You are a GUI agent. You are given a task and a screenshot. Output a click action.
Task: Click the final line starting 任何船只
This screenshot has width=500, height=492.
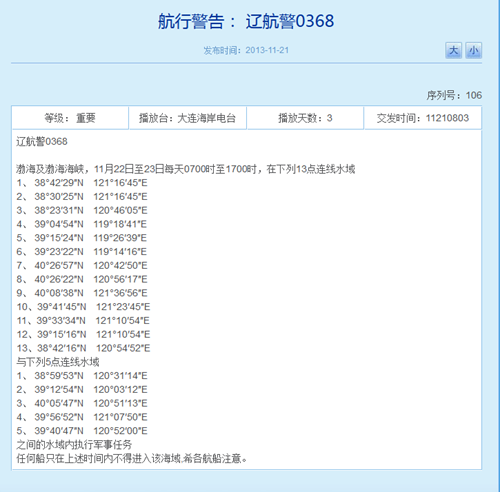[132, 459]
